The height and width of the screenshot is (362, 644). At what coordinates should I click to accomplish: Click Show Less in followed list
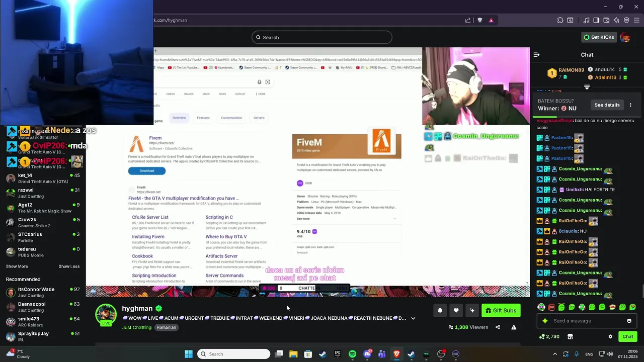click(x=69, y=266)
